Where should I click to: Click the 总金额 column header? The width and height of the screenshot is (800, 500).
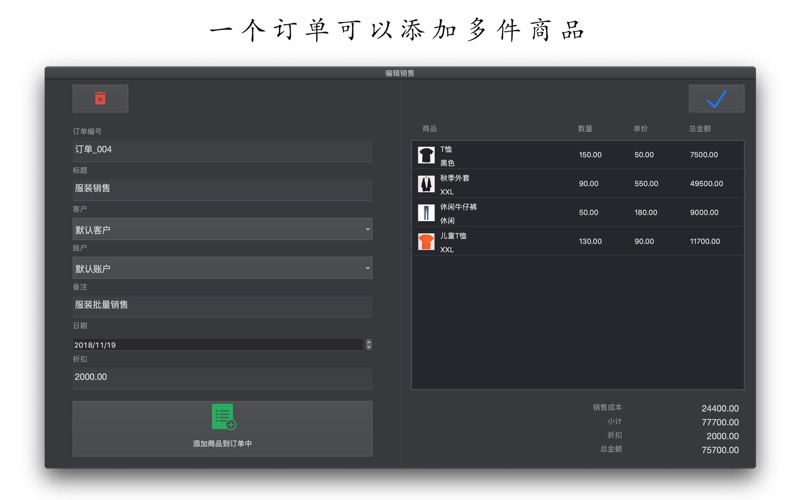700,129
